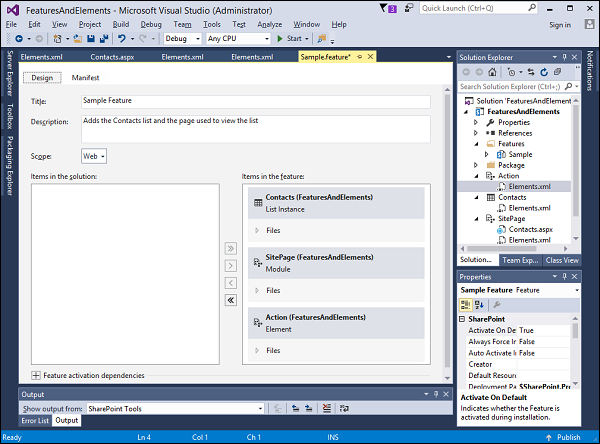600x444 pixels.
Task: Expand the Properties node in Solution Explorer
Action: pyautogui.click(x=476, y=122)
